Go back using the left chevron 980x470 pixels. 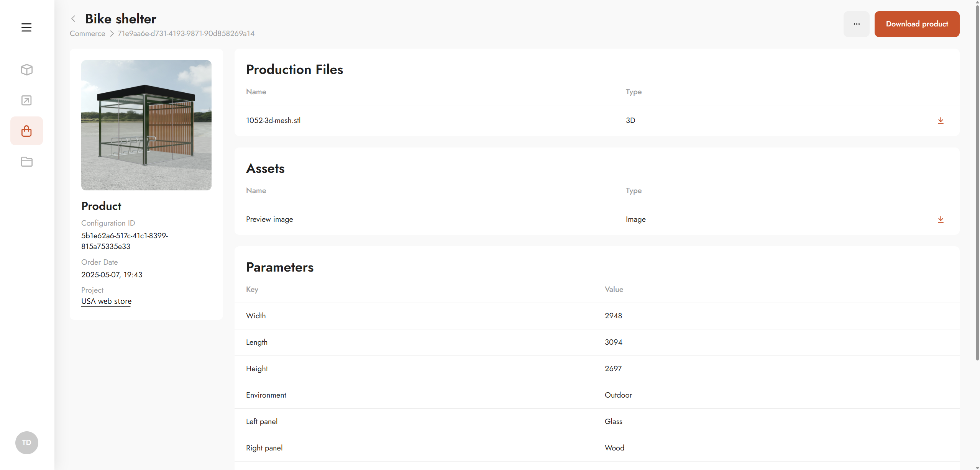(x=73, y=19)
